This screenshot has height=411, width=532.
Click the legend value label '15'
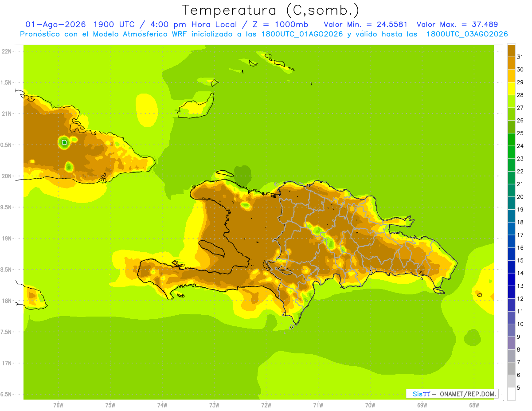point(520,260)
